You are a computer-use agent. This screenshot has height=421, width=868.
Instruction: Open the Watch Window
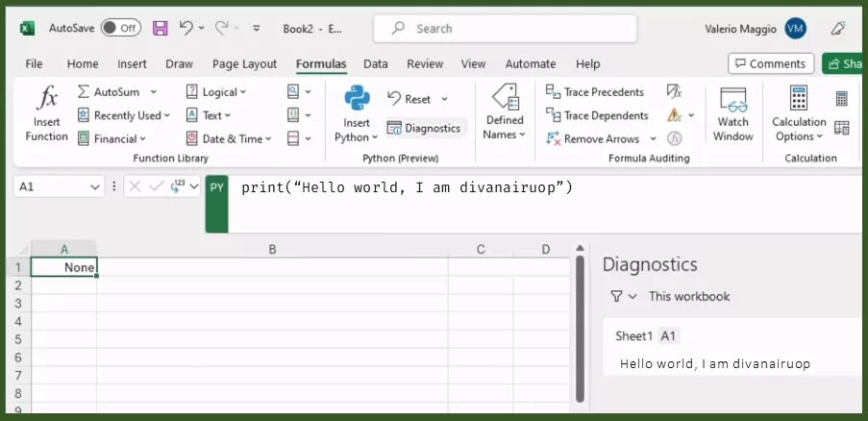(732, 114)
